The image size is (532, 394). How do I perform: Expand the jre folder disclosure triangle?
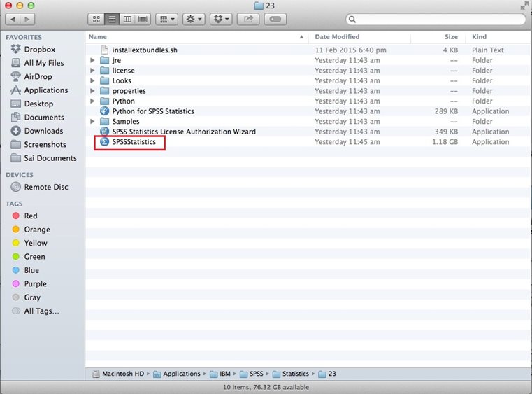(93, 61)
